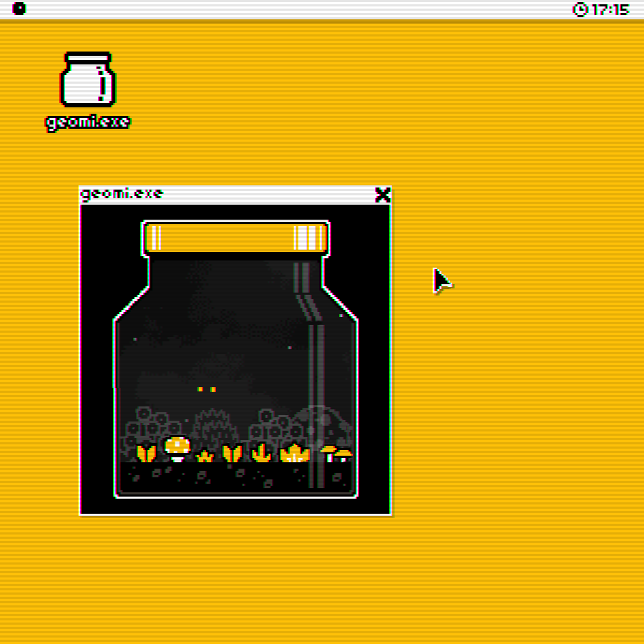
Task: Click the round spotted mushroom in the jar
Action: coord(177,449)
